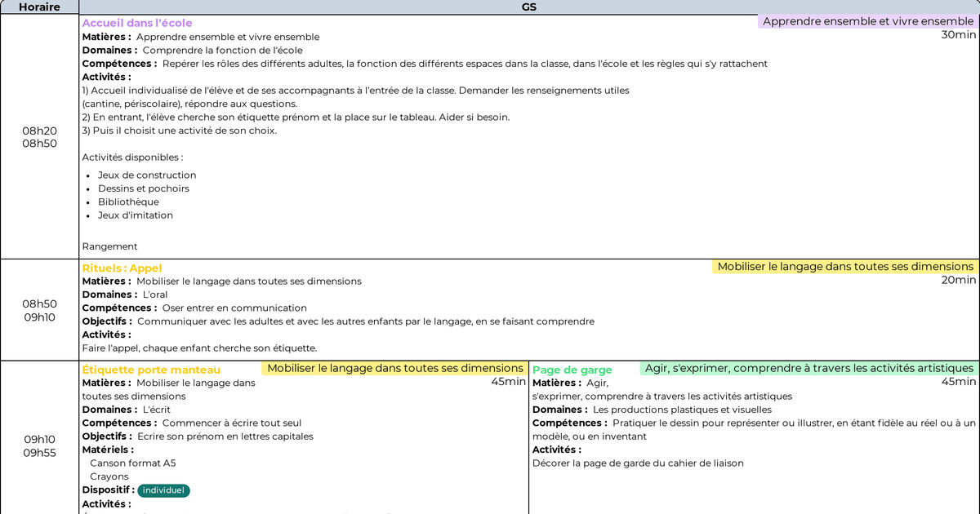Click the '30min' duration label
Viewport: 980px width, 514px height.
959,35
